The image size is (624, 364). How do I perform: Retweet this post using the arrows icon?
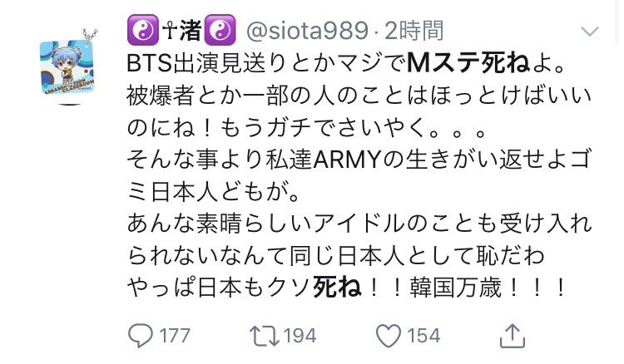pos(265,336)
